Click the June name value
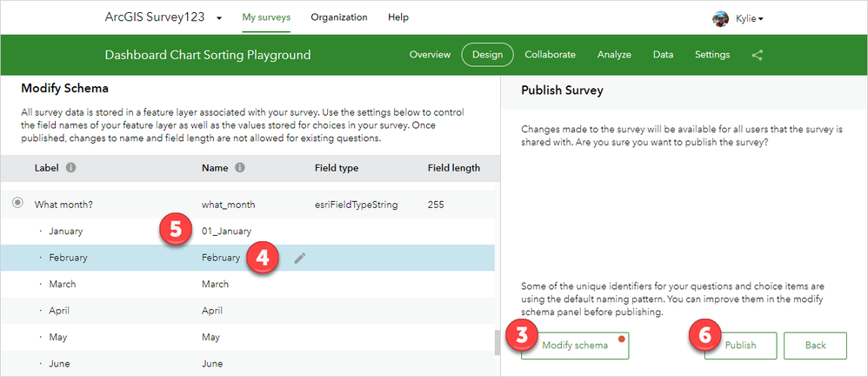Viewport: 868px width, 377px height. (212, 364)
